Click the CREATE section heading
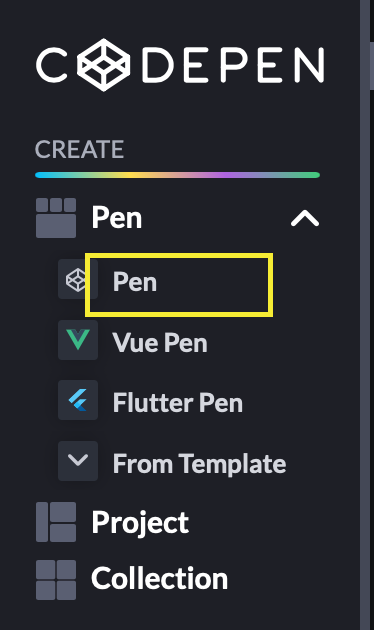 (x=80, y=149)
